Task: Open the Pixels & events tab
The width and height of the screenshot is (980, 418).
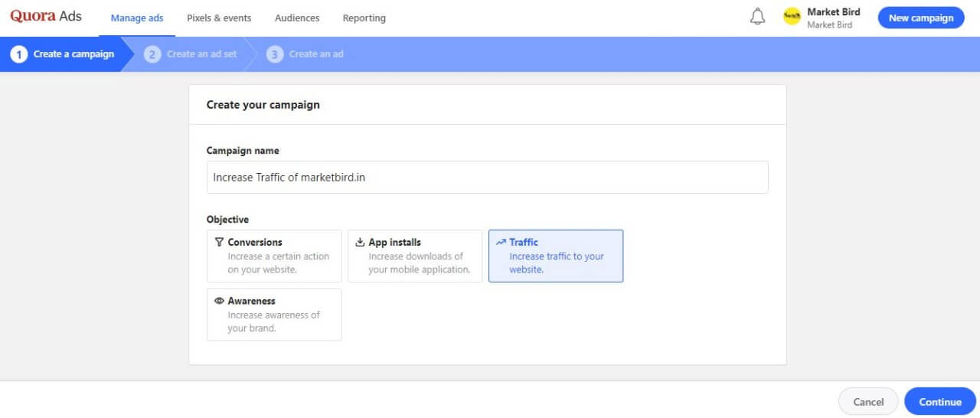Action: point(219,18)
